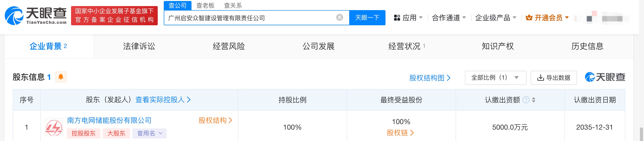Open 南方电网储能股份有限公司 company link
644x141 pixels.
coord(109,120)
